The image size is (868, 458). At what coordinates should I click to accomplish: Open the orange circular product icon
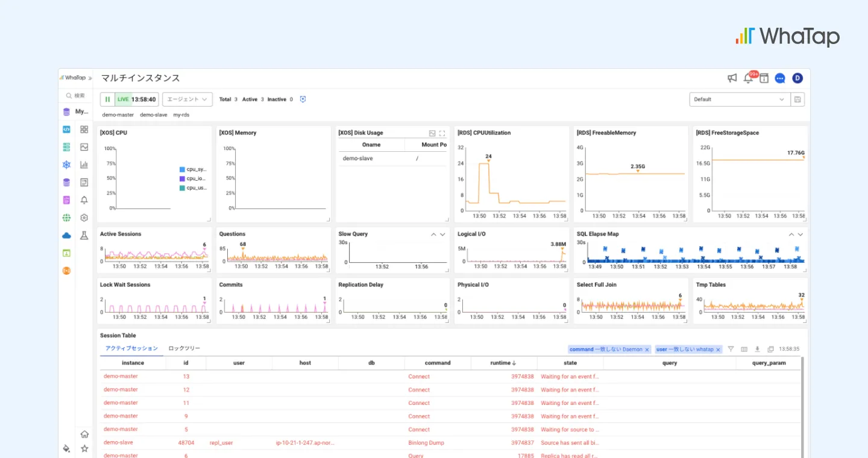(x=66, y=271)
